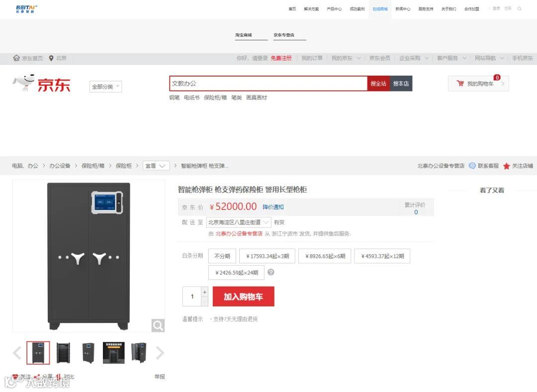Click the JD 京东 logo
Viewport: 537px width, 392px height.
(x=41, y=83)
